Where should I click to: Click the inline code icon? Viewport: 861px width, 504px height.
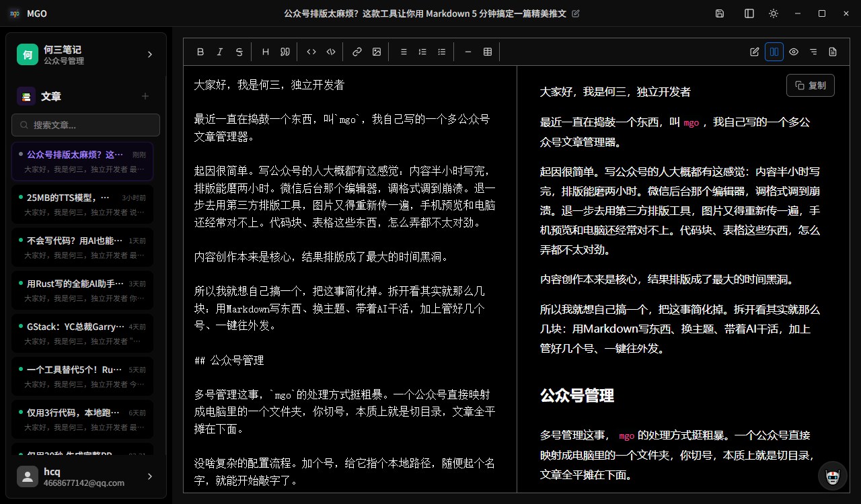(311, 52)
